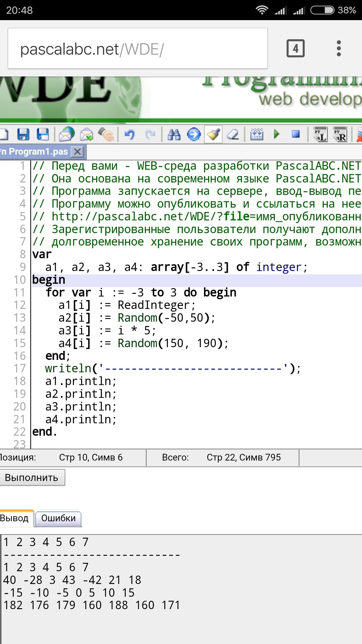Close the Program1.pas tab

pos(77,152)
